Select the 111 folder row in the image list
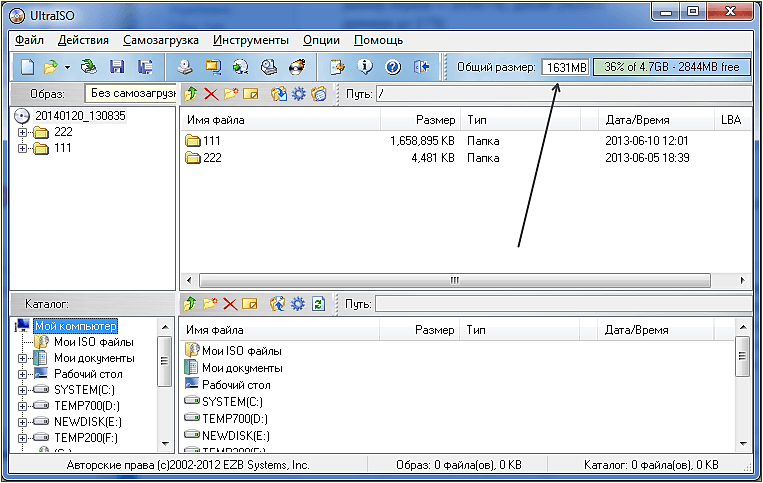 [465, 141]
